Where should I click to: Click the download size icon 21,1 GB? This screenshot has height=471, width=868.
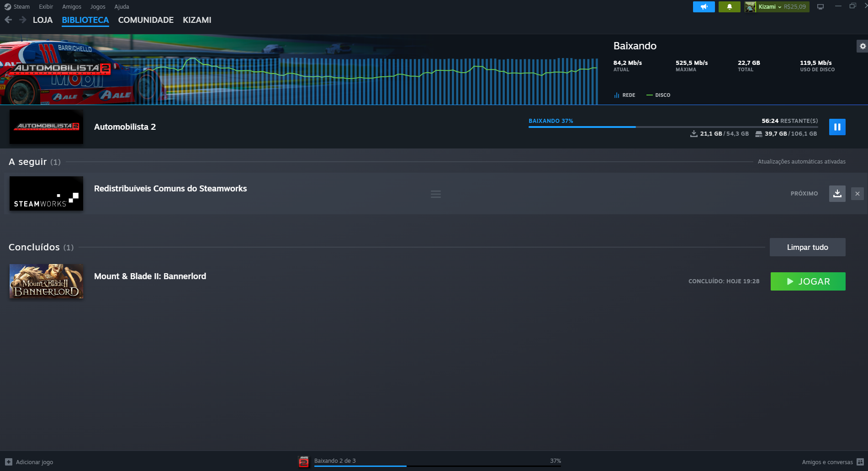pos(693,133)
